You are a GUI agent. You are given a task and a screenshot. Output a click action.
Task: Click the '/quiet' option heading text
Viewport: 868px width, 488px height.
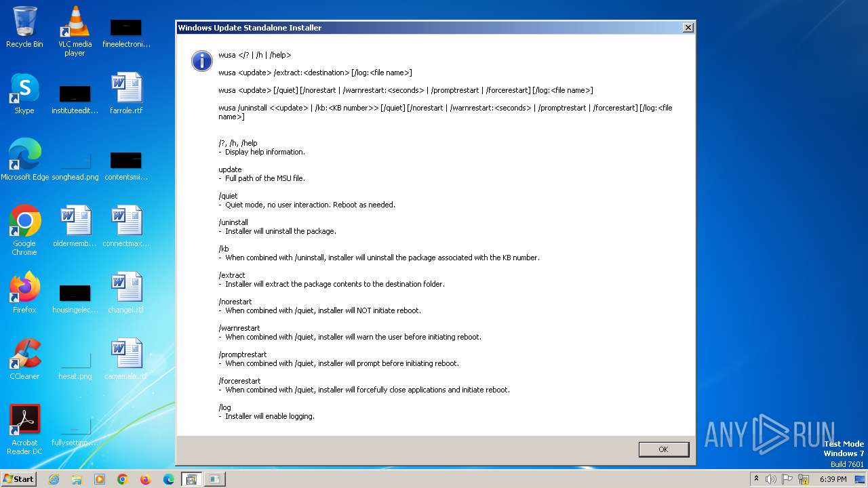pyautogui.click(x=228, y=196)
